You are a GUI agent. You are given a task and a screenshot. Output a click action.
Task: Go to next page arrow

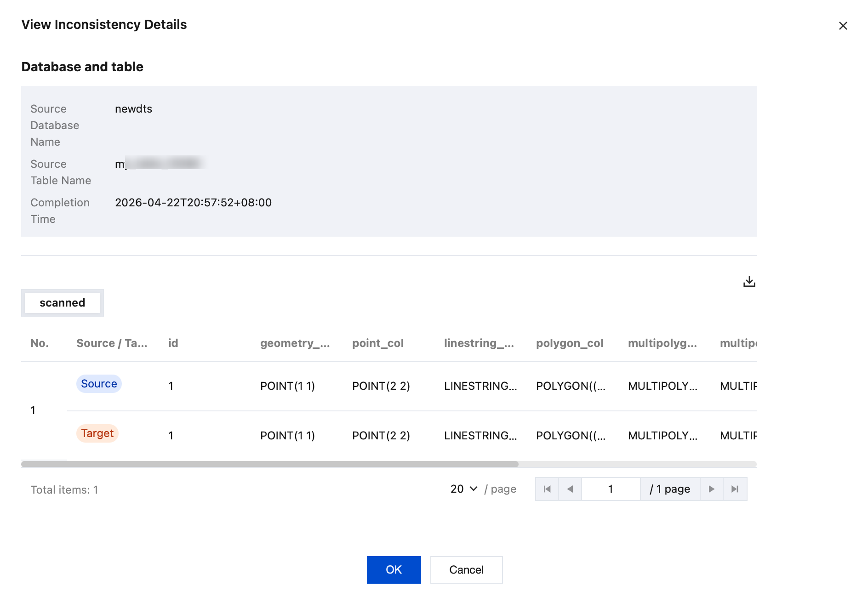click(711, 489)
